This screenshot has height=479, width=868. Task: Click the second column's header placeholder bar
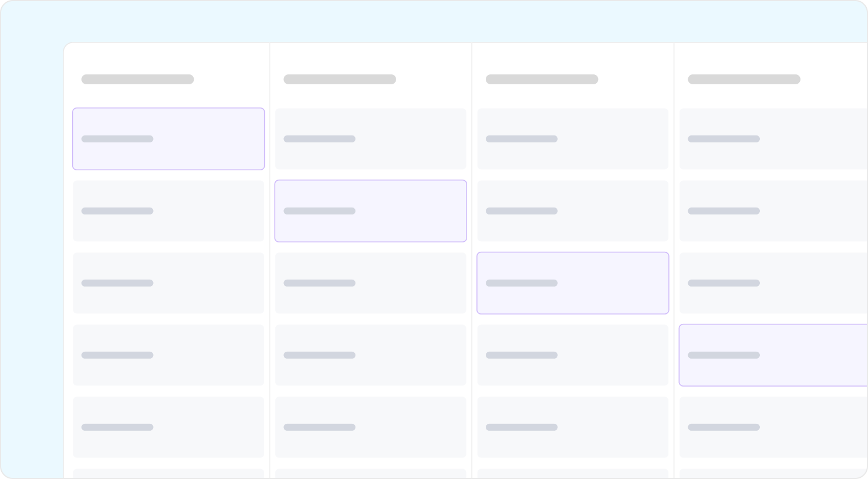point(340,79)
